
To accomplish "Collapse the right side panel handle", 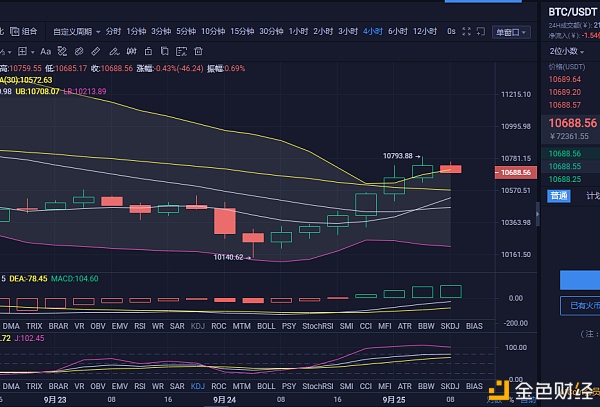I will [538, 214].
